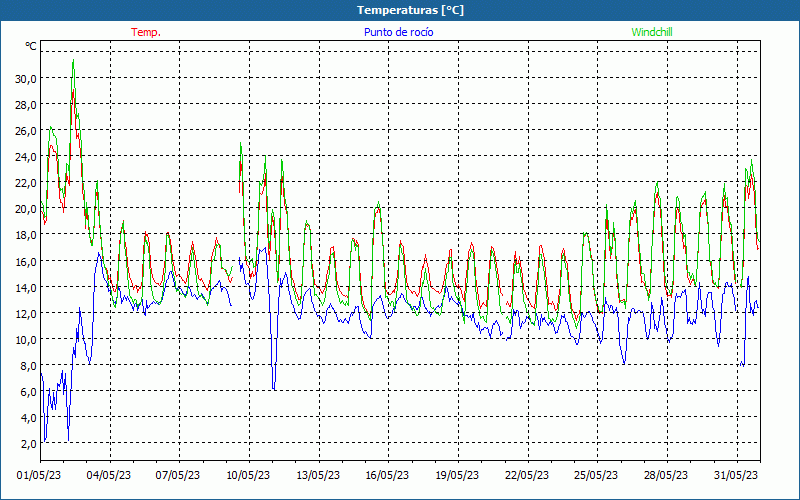
Task: Click the 16/05/23 date label
Action: [x=387, y=475]
